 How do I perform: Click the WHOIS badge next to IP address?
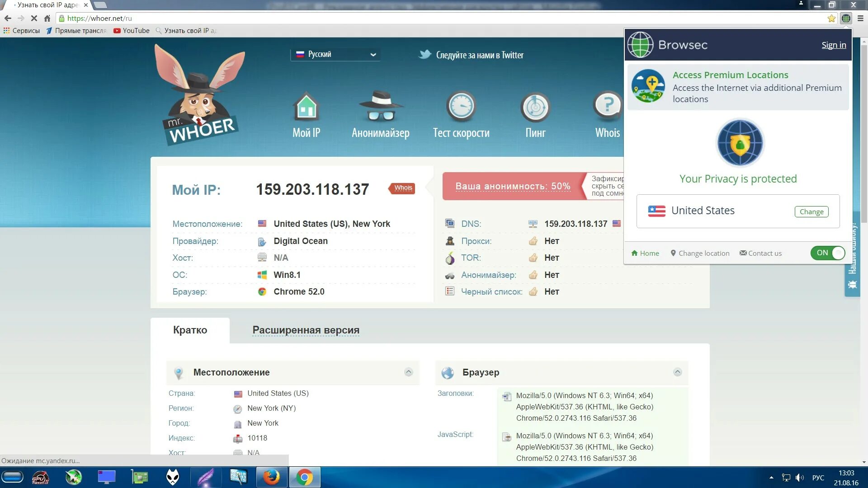pos(403,187)
